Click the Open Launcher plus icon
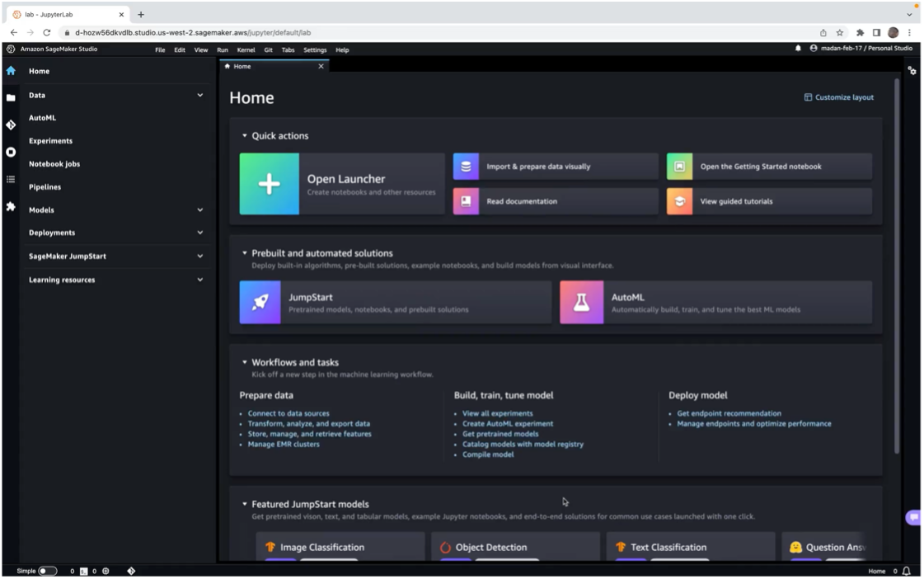 click(270, 184)
